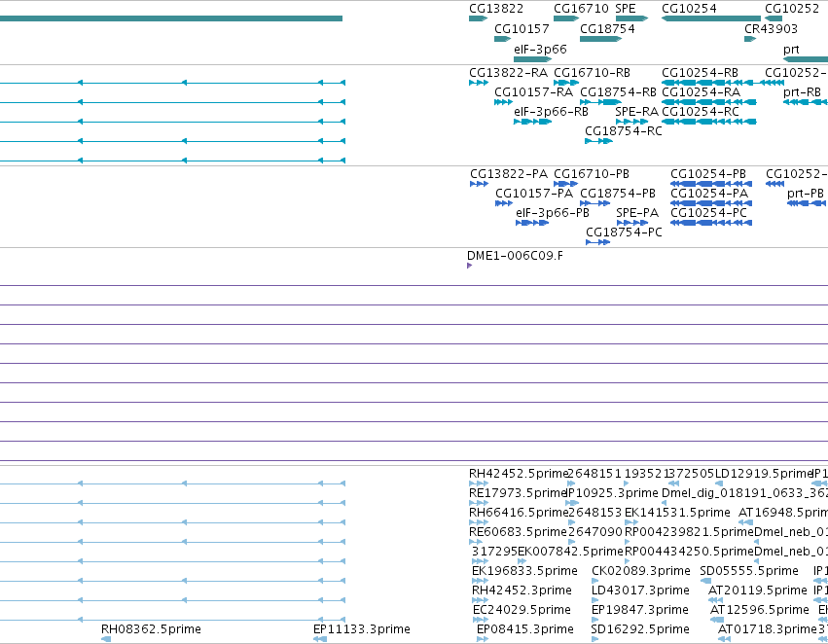
Task: Select protein feature CG18754-PC
Action: (597, 242)
